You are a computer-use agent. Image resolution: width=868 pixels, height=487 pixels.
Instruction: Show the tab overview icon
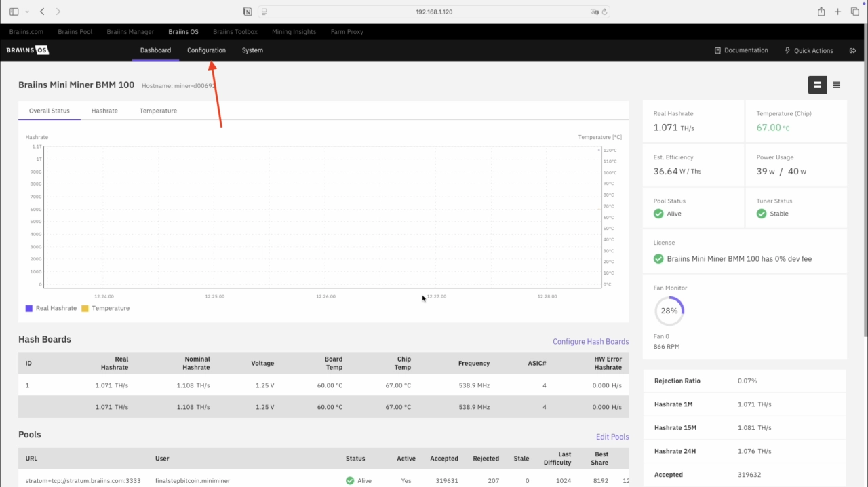(x=855, y=12)
